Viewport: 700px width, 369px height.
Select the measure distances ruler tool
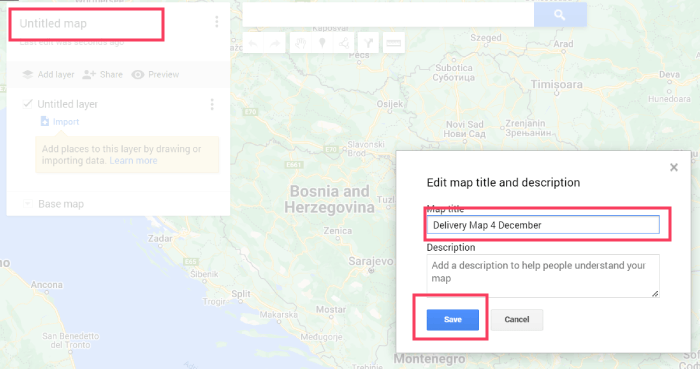(393, 43)
